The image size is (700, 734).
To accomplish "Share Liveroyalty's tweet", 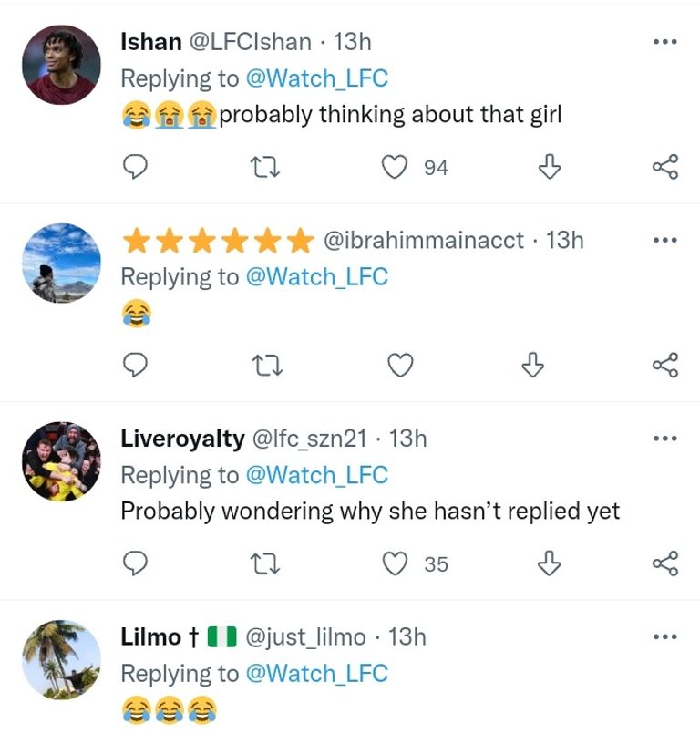I will pyautogui.click(x=665, y=564).
